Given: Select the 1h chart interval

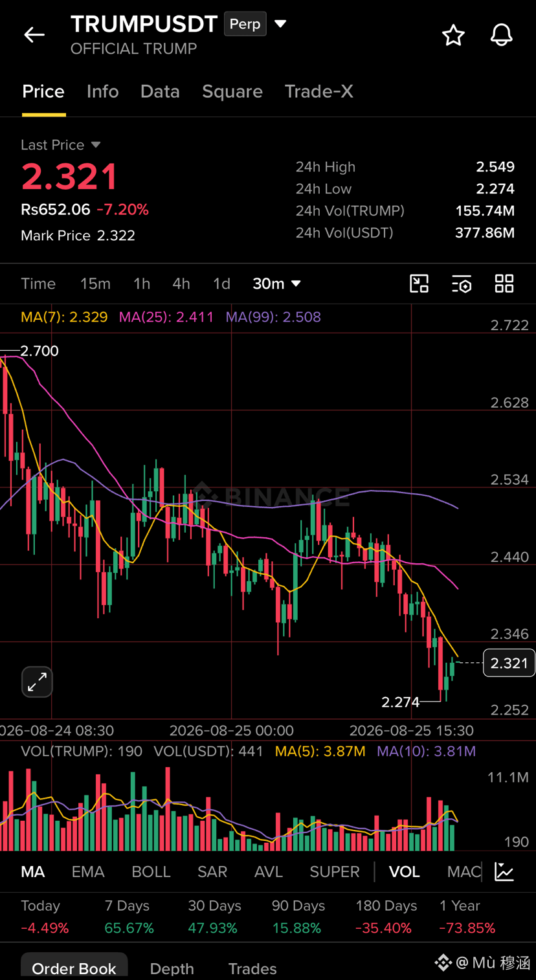Looking at the screenshot, I should (x=142, y=284).
